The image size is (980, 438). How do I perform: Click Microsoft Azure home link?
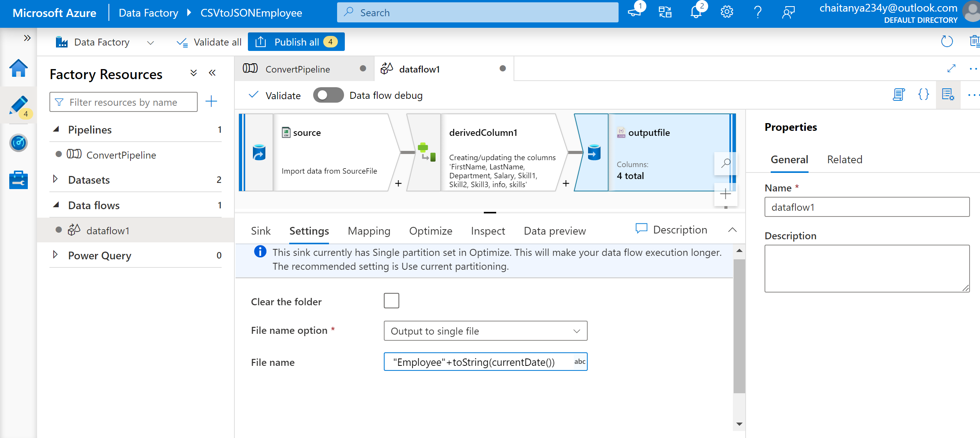54,13
